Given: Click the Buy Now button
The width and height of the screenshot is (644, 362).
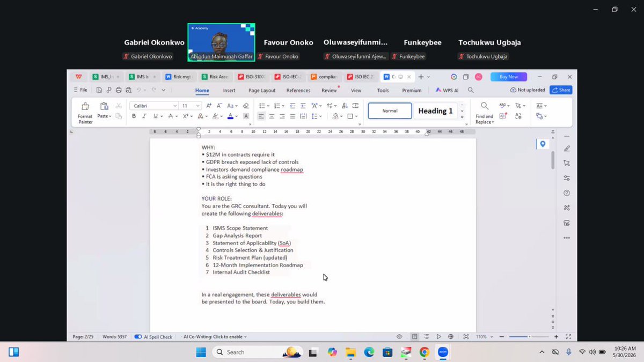Looking at the screenshot, I should [508, 77].
